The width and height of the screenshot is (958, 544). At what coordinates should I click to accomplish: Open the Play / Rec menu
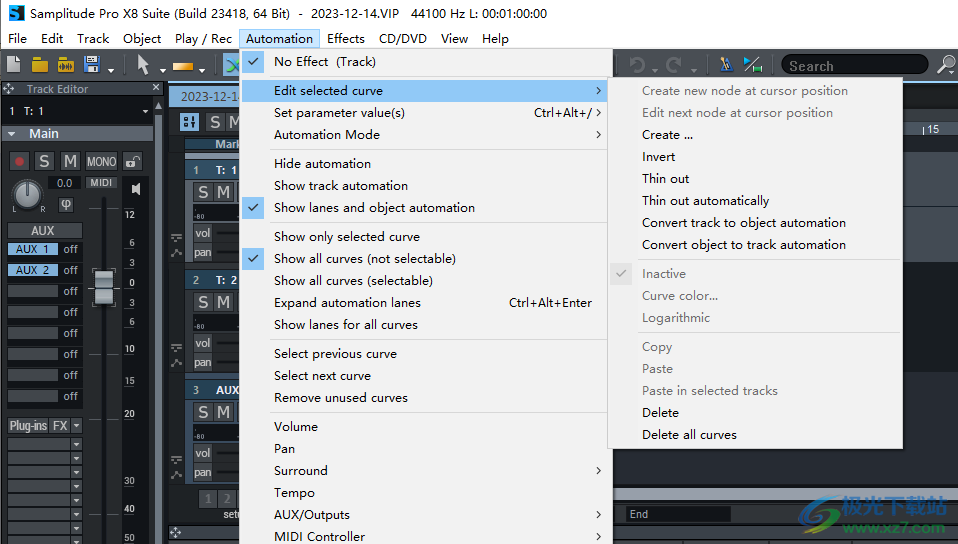203,39
